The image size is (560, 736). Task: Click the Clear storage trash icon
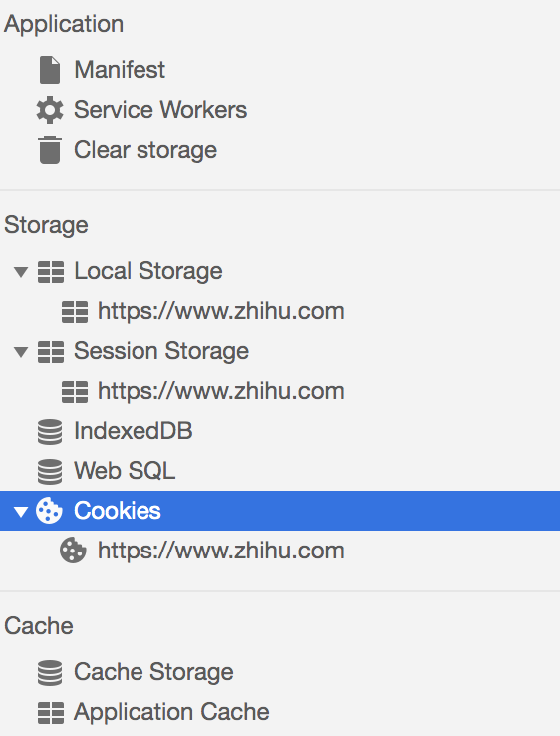(50, 150)
